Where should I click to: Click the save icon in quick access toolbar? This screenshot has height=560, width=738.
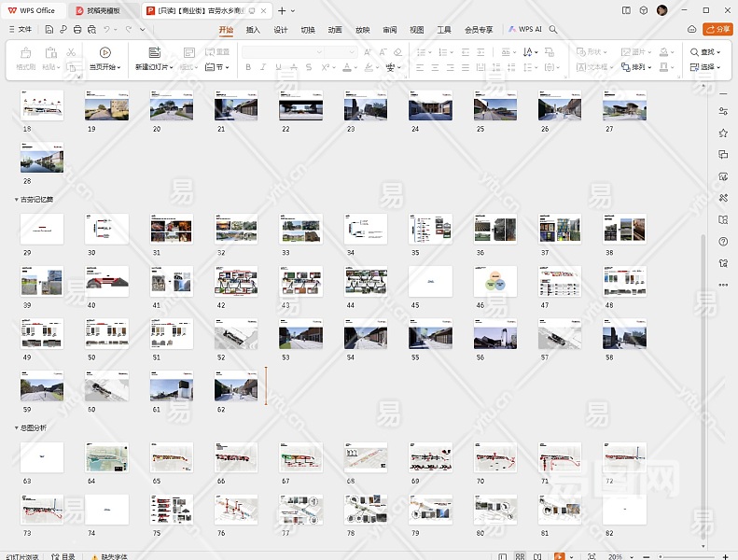(48, 29)
